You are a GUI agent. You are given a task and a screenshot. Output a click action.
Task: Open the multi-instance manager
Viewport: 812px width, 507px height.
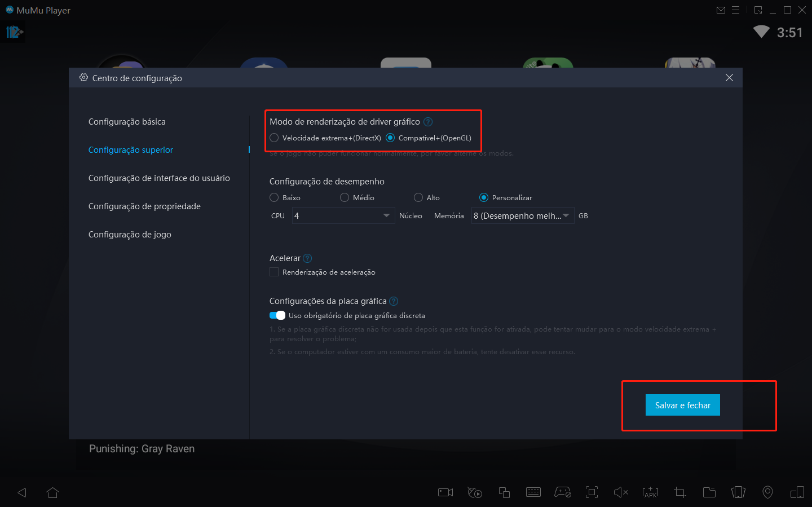coord(504,492)
